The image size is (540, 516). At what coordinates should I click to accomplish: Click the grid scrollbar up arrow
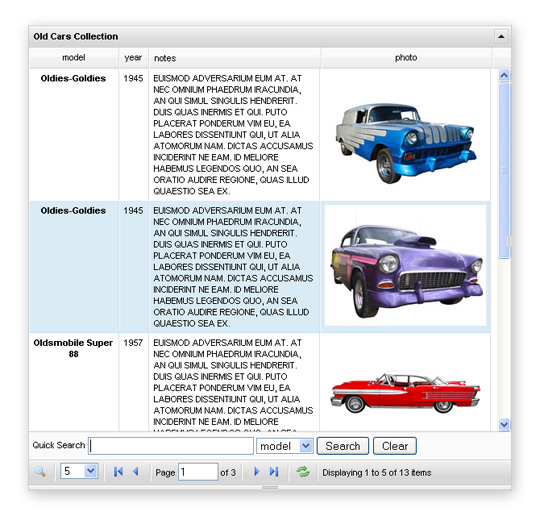point(504,75)
